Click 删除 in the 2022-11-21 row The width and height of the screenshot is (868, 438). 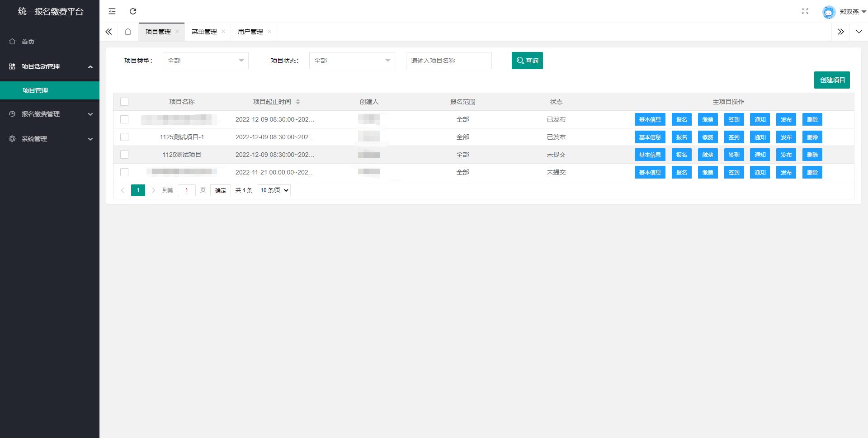point(812,173)
